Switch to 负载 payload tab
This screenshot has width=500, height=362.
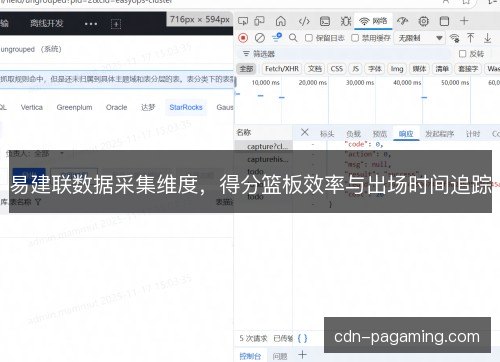(353, 134)
